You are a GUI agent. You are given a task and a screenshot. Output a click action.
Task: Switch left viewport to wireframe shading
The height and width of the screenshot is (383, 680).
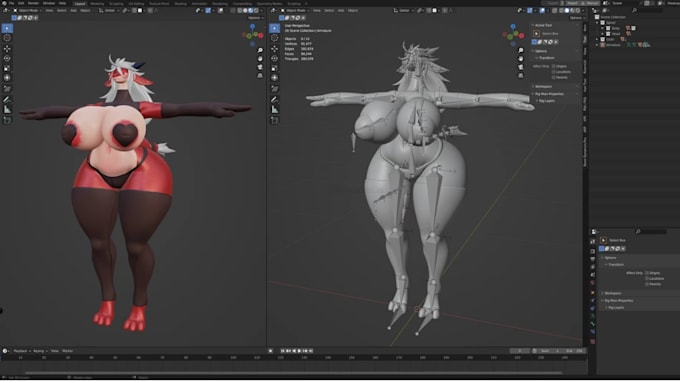(240, 10)
